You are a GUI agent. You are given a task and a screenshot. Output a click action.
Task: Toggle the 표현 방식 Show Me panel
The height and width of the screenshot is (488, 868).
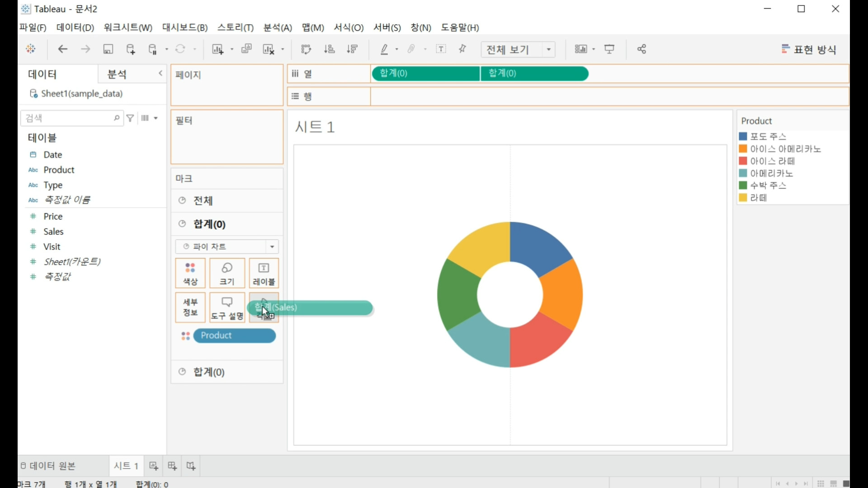809,49
